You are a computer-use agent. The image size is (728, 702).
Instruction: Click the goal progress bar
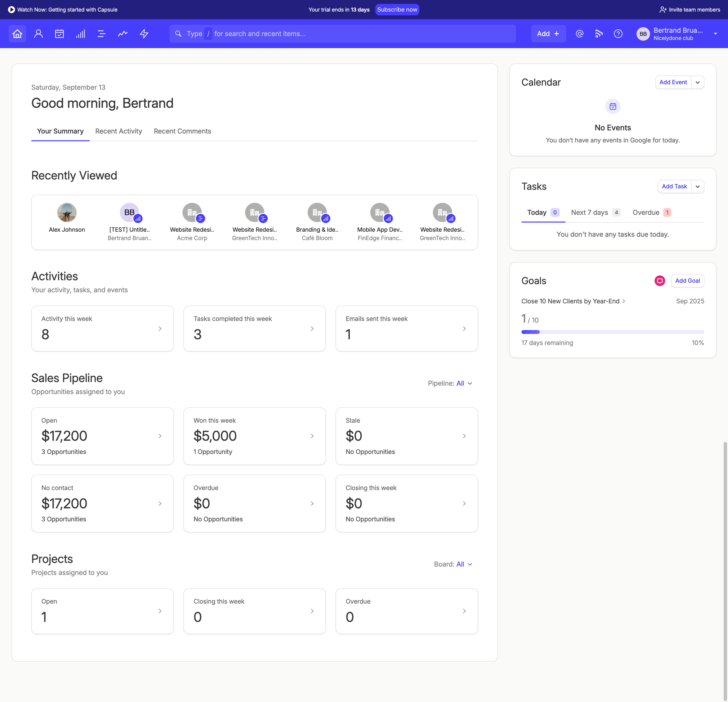[612, 332]
